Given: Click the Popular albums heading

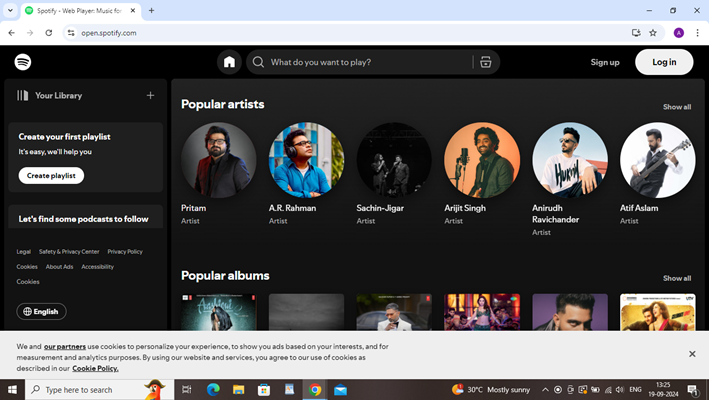Looking at the screenshot, I should 225,276.
